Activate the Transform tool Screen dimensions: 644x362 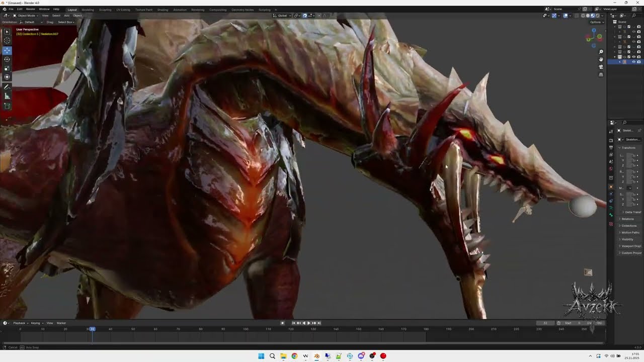tap(7, 77)
